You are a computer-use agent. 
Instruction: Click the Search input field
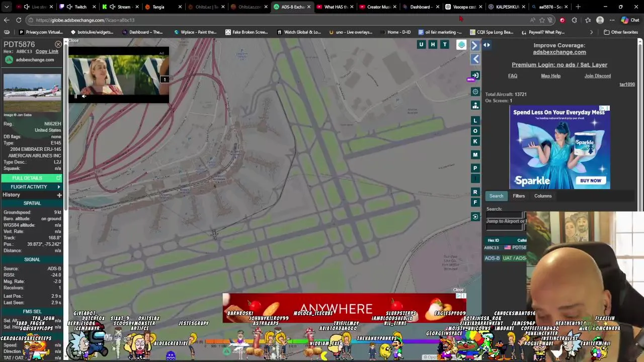pos(505,215)
